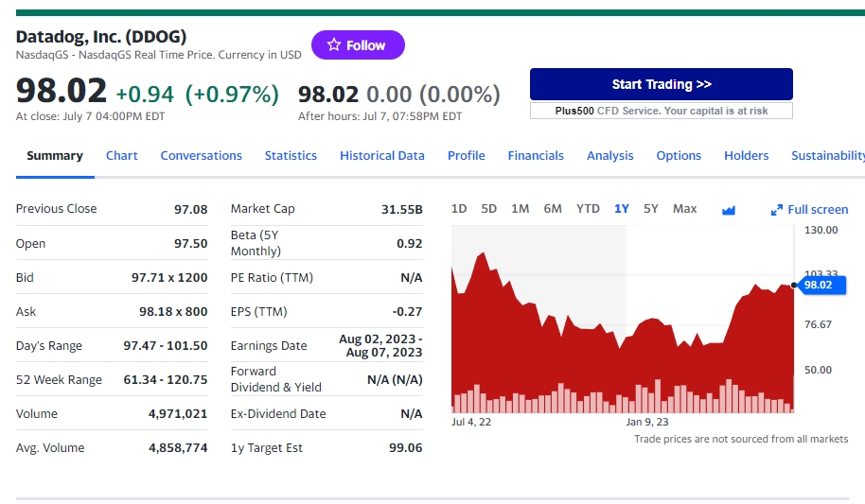The width and height of the screenshot is (865, 504).
Task: Click the after hours 0.00 (0.00%) change
Action: [x=433, y=95]
